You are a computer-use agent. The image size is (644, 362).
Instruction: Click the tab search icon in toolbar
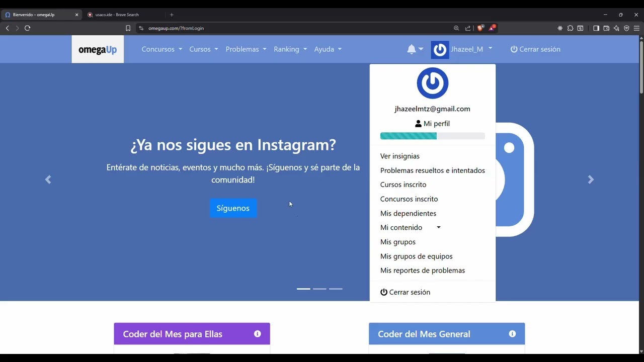pyautogui.click(x=580, y=28)
